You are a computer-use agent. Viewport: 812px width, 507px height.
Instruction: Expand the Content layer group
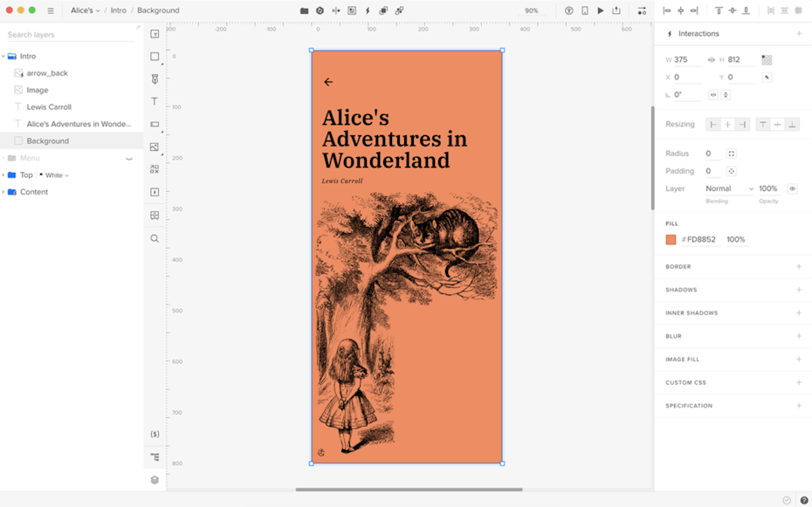(x=3, y=192)
